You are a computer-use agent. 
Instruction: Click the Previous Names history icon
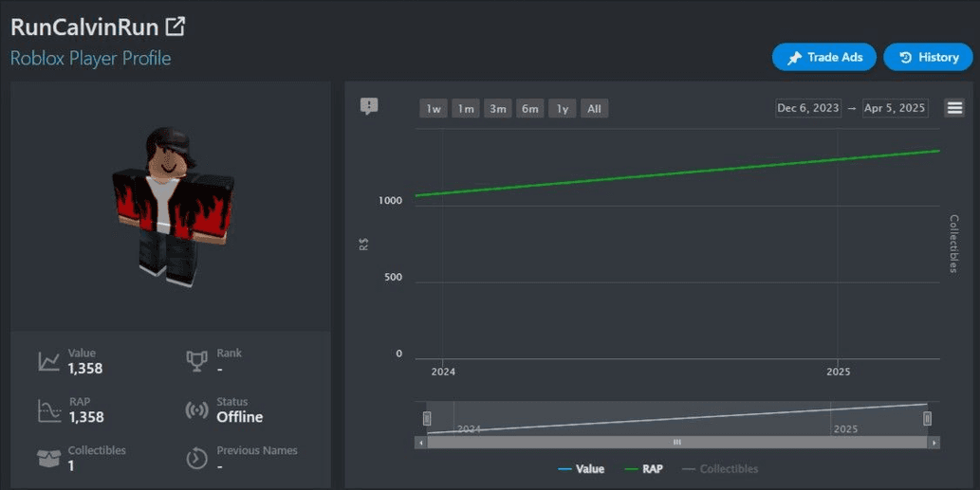tap(197, 459)
